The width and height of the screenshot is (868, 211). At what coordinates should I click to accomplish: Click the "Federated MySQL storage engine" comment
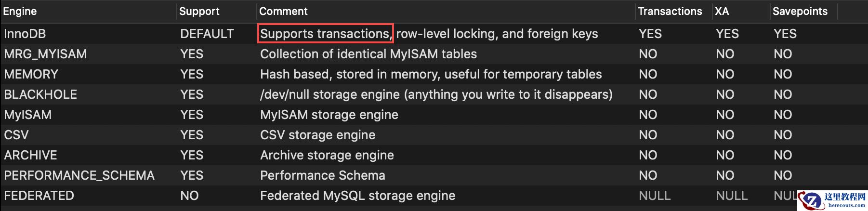point(357,196)
